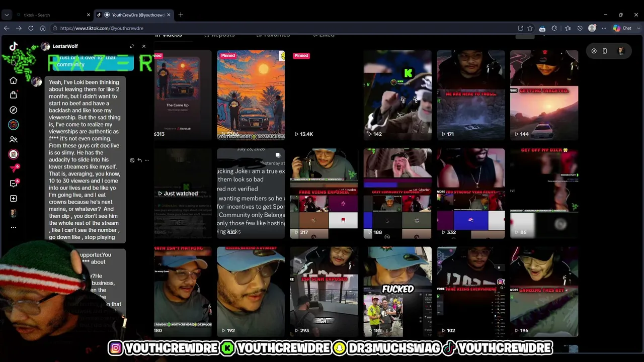Open the Copilot Chat button
This screenshot has width=644, height=362.
point(622,28)
